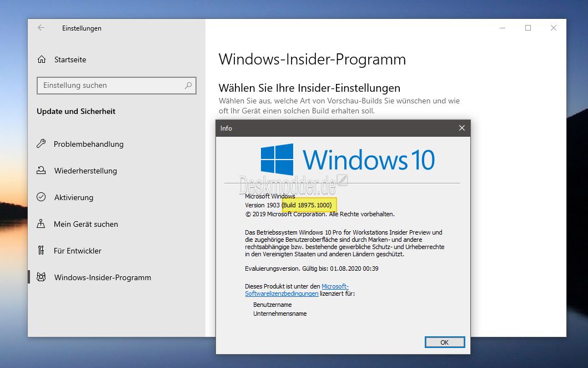Image resolution: width=588 pixels, height=368 pixels.
Task: Click the Wiederherstellung recovery icon
Action: 41,171
